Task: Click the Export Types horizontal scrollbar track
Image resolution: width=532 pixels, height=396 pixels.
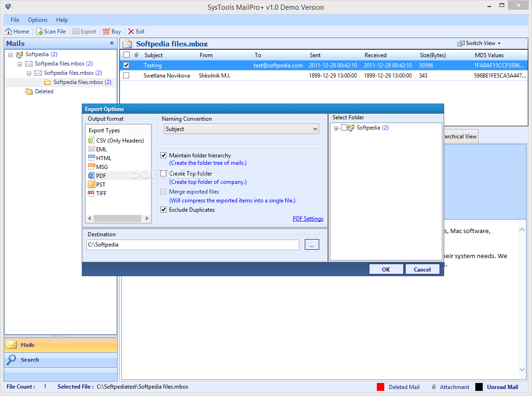Action: (x=118, y=218)
